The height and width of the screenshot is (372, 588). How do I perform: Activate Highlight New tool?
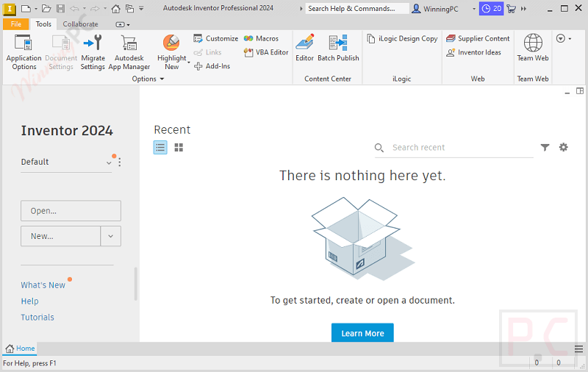pos(172,52)
